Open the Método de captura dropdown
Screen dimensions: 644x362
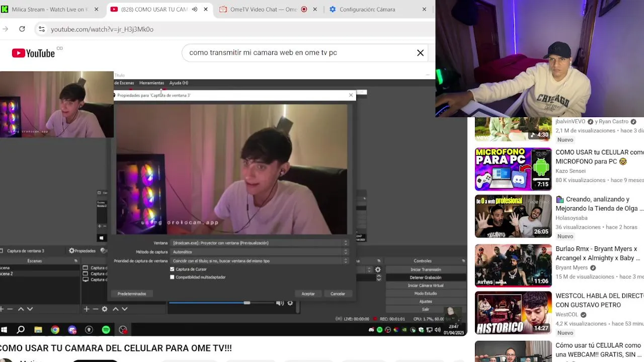260,252
